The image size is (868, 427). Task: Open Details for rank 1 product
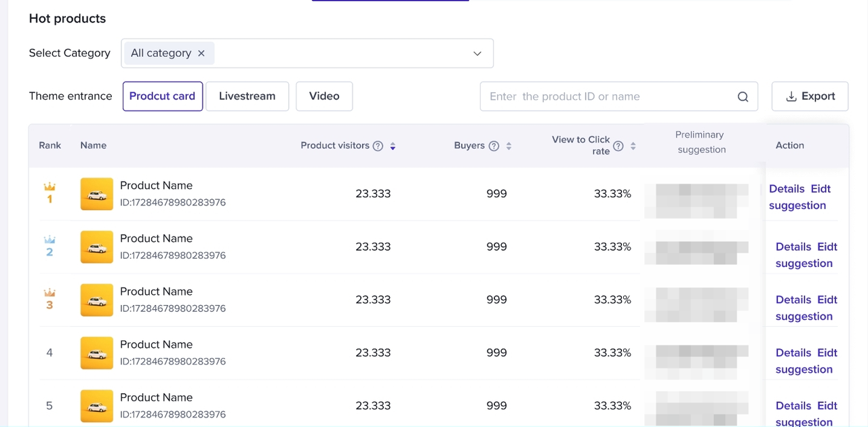tap(787, 188)
